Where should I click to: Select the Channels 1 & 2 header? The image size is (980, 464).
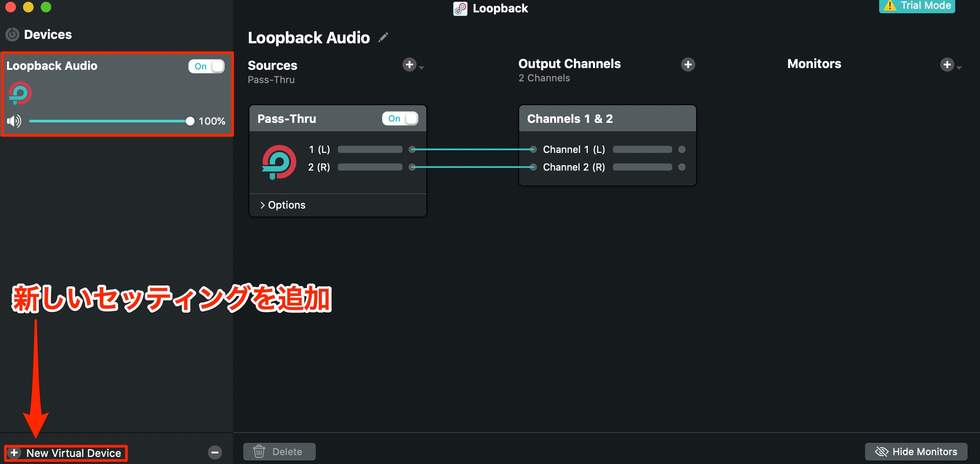click(x=608, y=118)
